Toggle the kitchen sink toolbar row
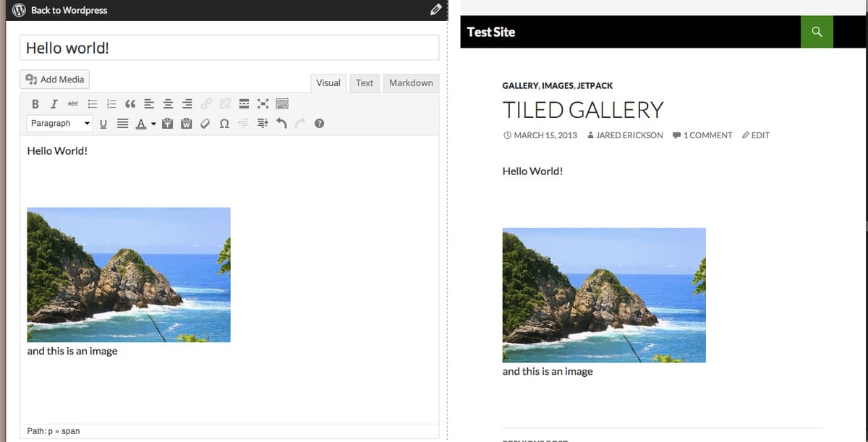Screen dimensions: 868x442 (282, 103)
